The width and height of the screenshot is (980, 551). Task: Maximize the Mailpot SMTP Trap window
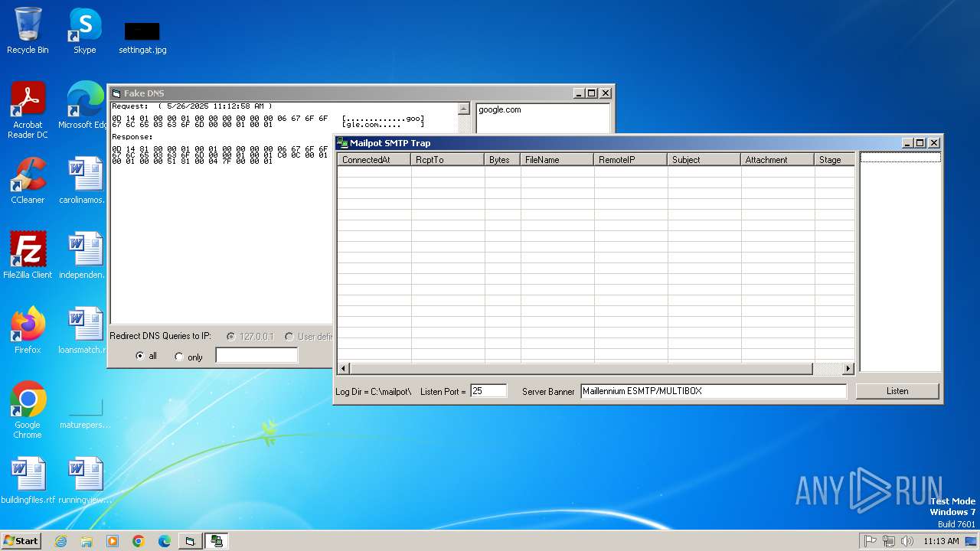click(x=920, y=143)
